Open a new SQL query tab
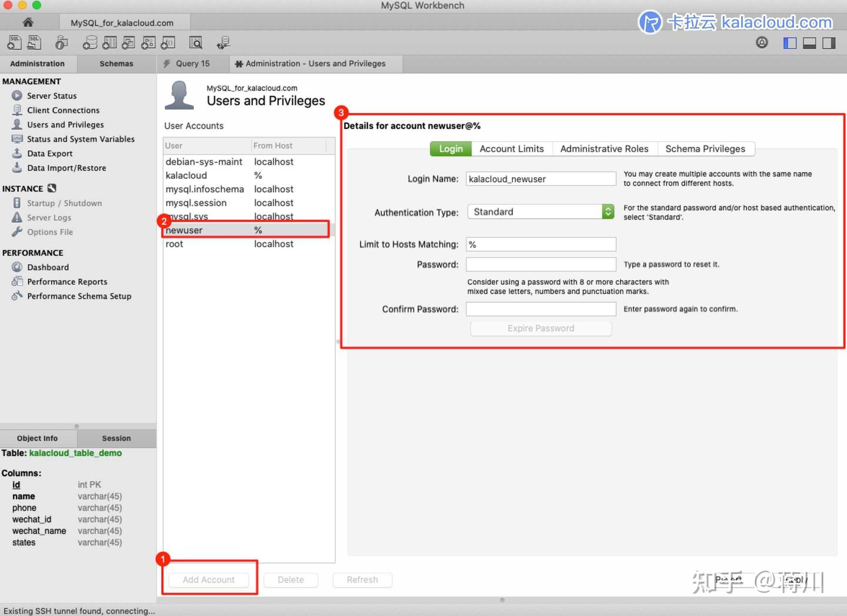 pos(14,42)
